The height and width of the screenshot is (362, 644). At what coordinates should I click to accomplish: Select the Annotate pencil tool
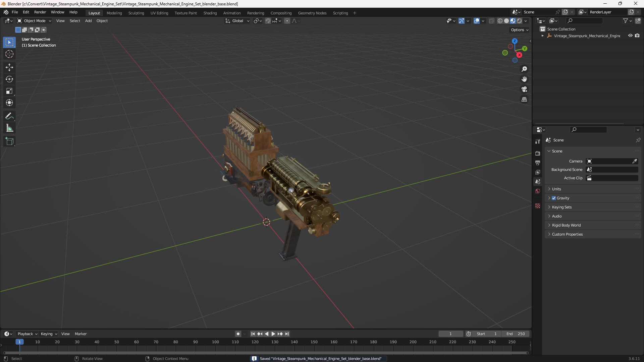tap(9, 116)
